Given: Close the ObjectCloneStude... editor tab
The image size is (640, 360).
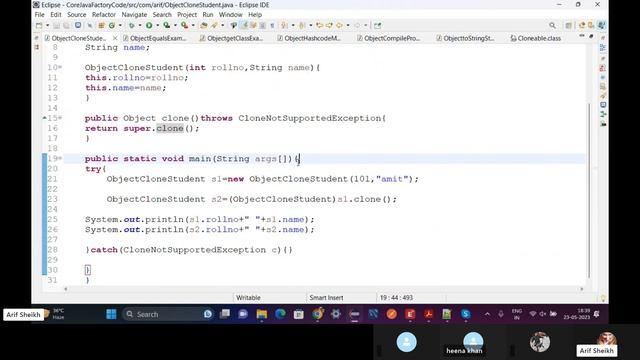Looking at the screenshot, I should click(x=115, y=38).
